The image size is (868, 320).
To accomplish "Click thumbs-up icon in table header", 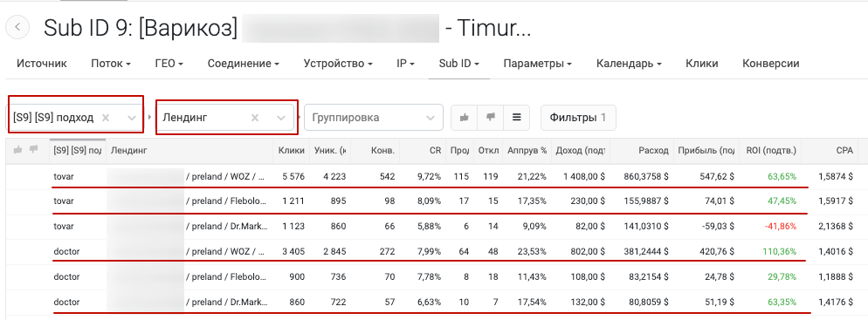I will pos(18,149).
